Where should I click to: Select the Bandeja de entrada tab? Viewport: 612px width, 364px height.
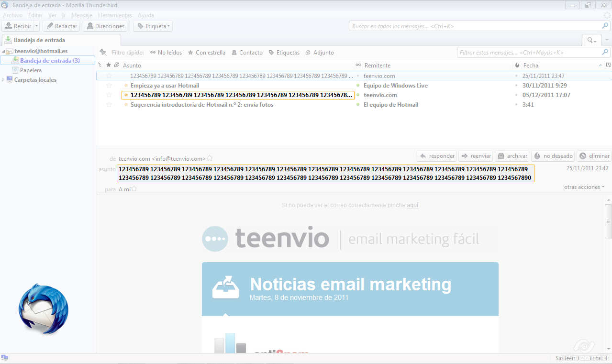(x=61, y=40)
